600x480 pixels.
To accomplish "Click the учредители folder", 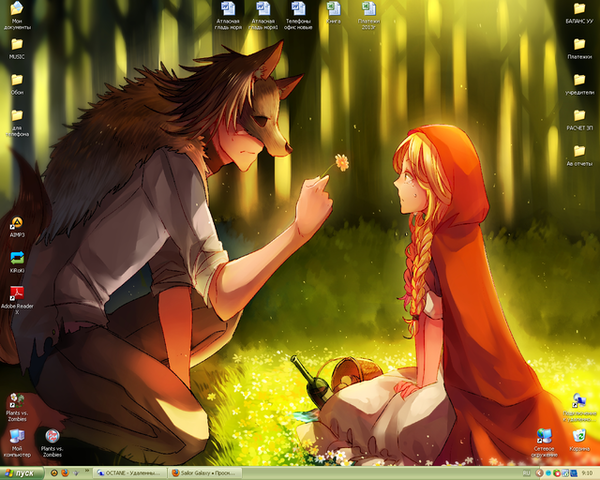I will click(579, 80).
